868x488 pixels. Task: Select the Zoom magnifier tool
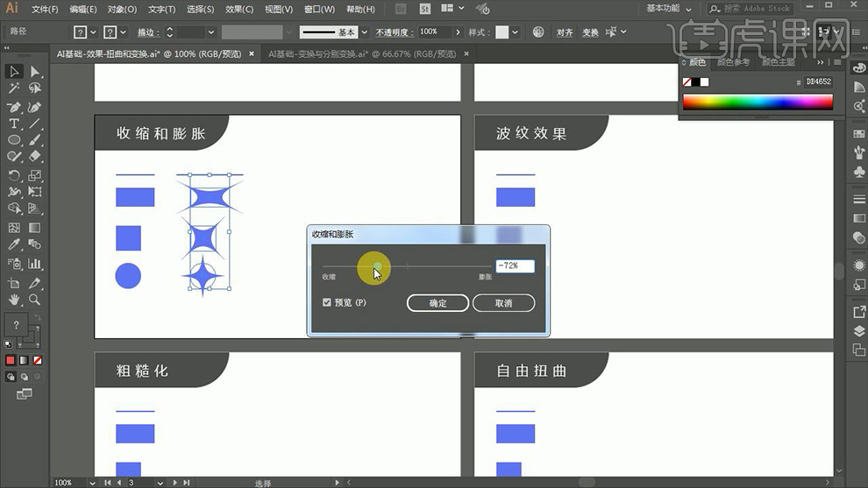(35, 300)
